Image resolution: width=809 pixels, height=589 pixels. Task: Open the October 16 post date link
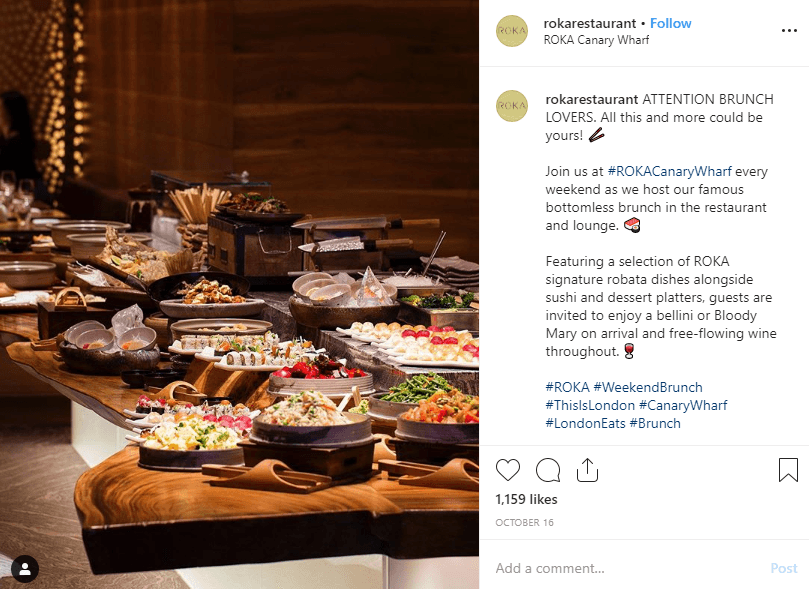(524, 522)
